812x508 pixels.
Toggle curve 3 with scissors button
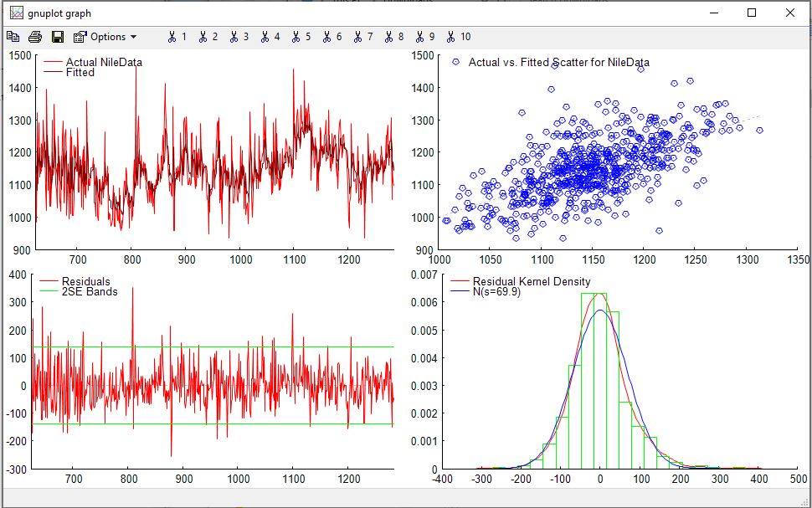(239, 37)
